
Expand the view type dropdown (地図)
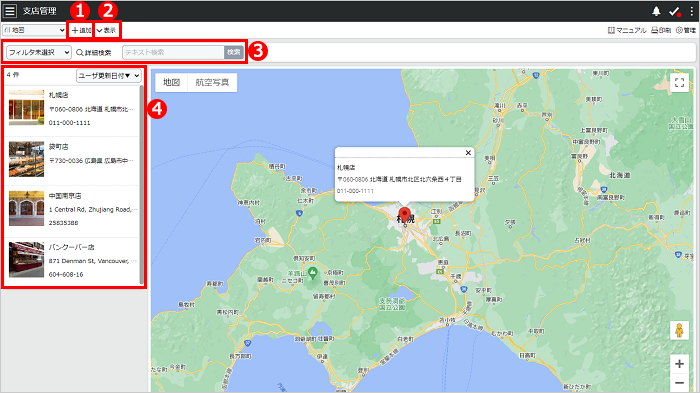[34, 30]
